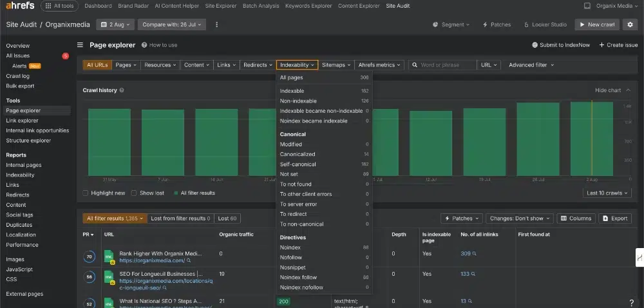644x308 pixels.
Task: Click the Export button
Action: (x=615, y=218)
